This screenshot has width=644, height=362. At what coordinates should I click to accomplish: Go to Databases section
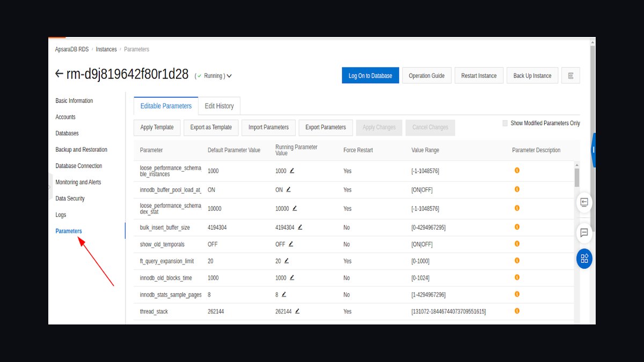tap(67, 134)
